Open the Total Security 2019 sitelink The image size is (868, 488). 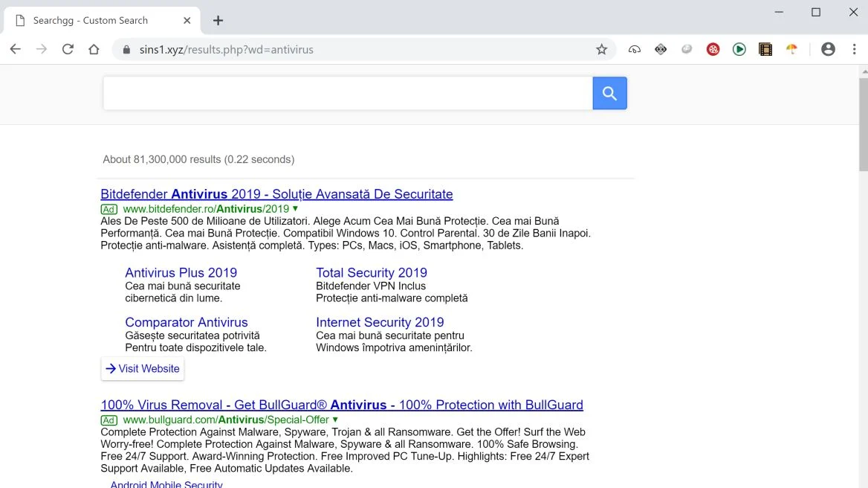click(372, 272)
